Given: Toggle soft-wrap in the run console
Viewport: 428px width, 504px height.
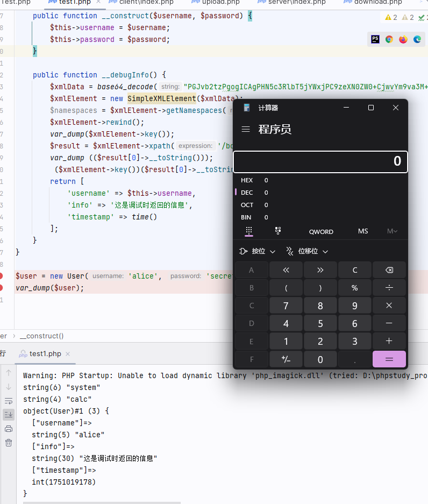Looking at the screenshot, I should pos(9,401).
